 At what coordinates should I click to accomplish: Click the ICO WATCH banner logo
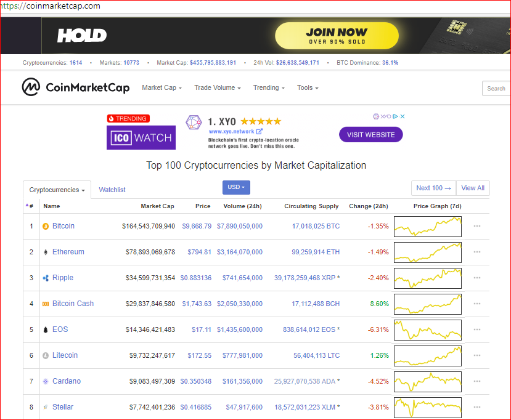coord(141,138)
